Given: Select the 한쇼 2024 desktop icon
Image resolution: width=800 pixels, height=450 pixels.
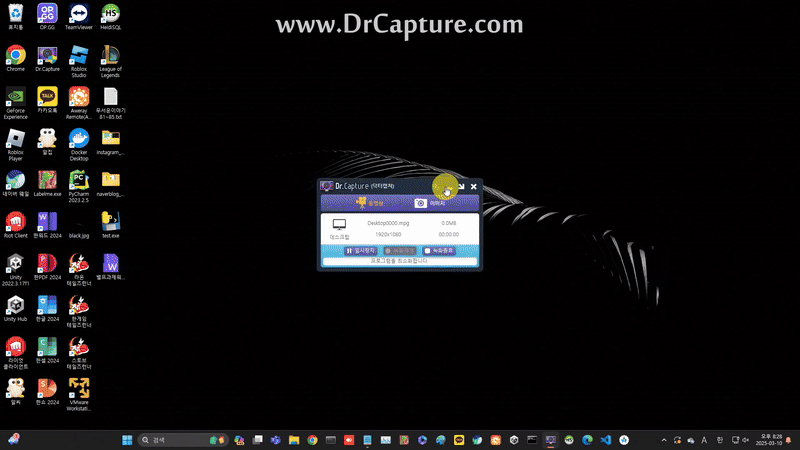Looking at the screenshot, I should click(x=47, y=392).
